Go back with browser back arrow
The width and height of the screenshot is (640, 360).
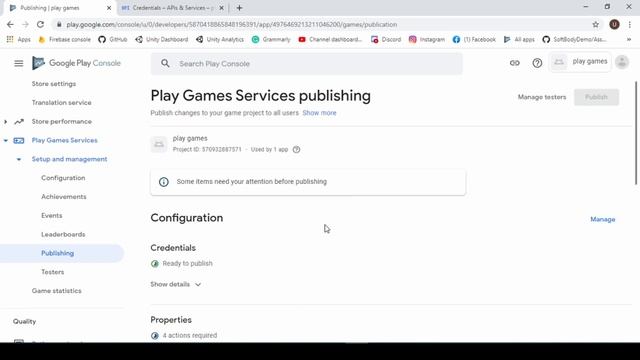click(x=10, y=24)
